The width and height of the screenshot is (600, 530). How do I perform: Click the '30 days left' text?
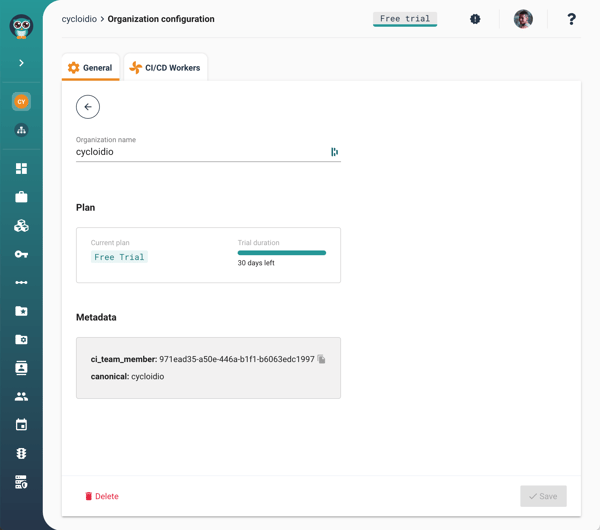click(x=256, y=263)
